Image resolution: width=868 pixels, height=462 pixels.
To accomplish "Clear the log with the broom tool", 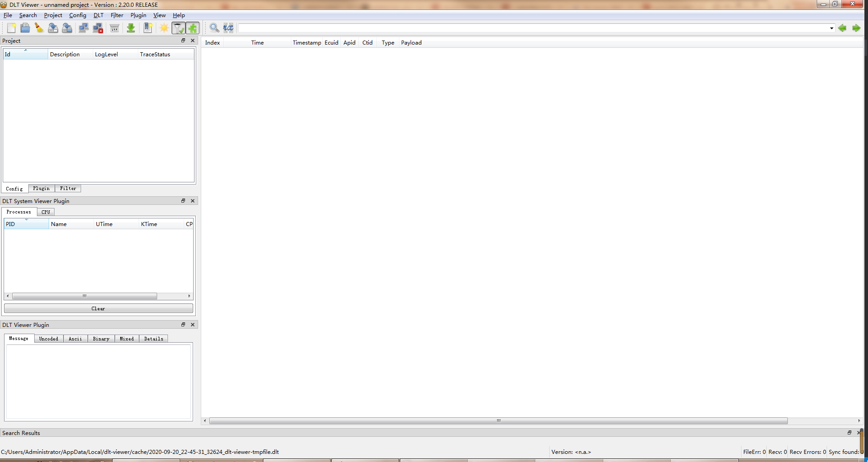I will point(39,28).
